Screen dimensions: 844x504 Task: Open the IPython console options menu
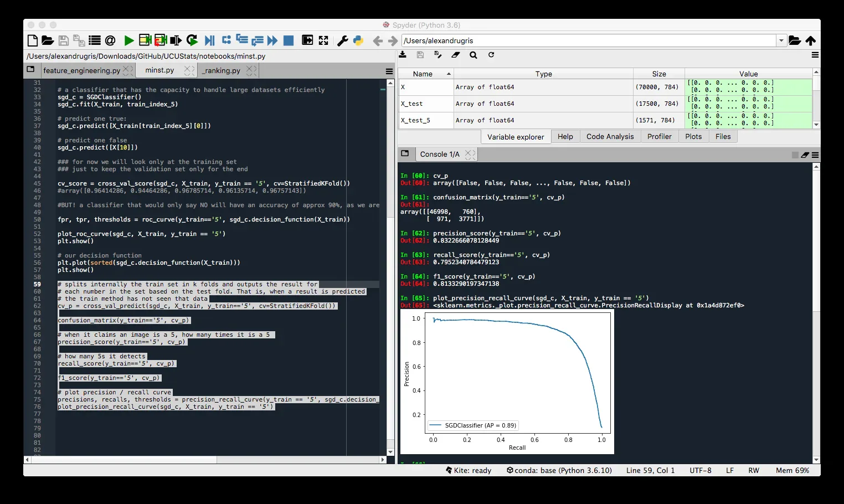(815, 155)
